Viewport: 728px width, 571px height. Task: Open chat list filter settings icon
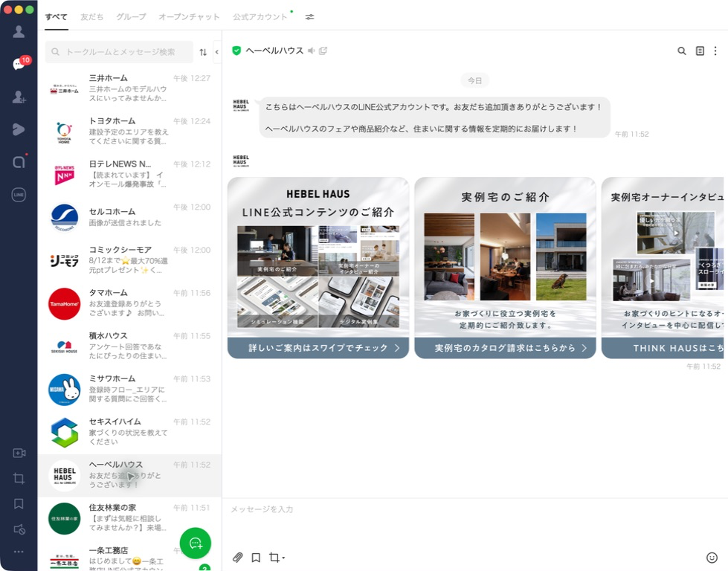309,16
